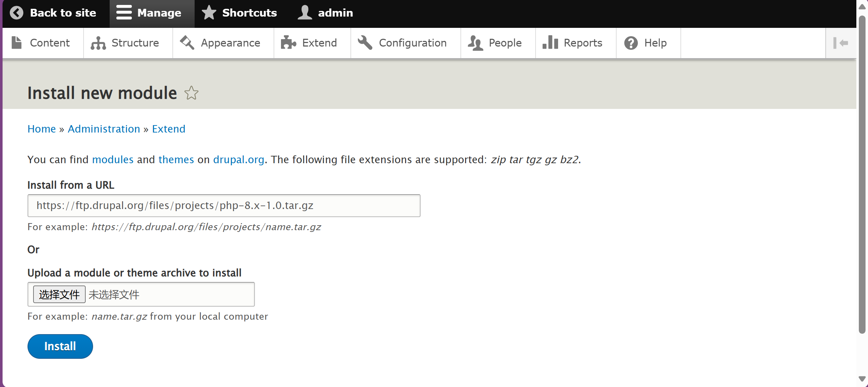Click the Install from a URL field
Viewport: 868px width, 387px height.
(224, 205)
